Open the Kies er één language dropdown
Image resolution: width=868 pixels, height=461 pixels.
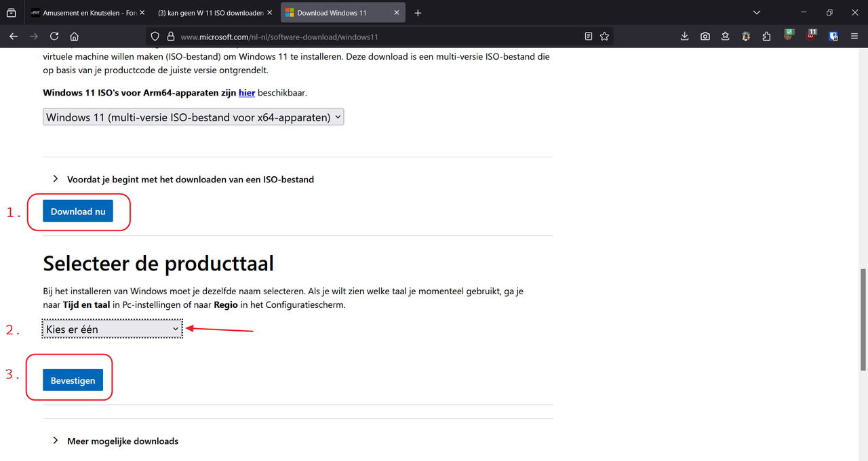coord(112,329)
